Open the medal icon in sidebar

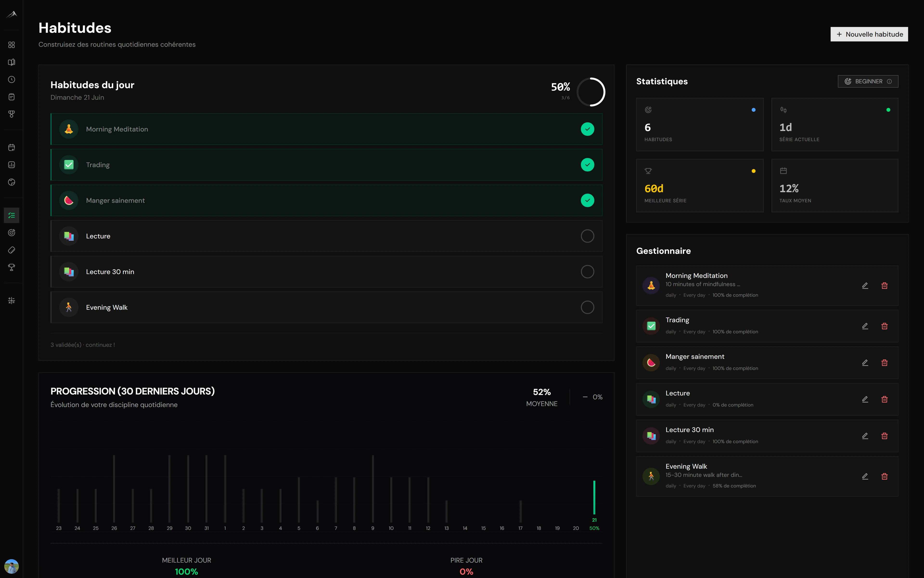click(x=12, y=114)
